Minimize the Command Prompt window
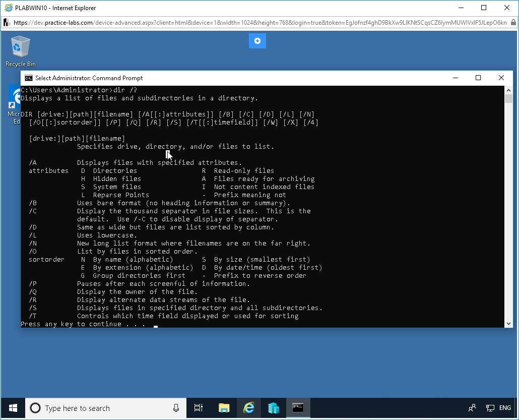Screen dimensions: 519x420 [x=456, y=78]
